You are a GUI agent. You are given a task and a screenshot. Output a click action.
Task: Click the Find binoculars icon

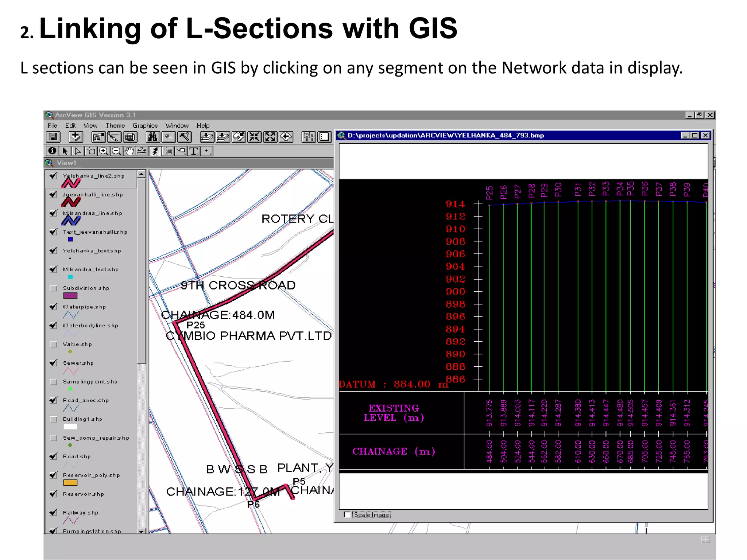tap(152, 137)
